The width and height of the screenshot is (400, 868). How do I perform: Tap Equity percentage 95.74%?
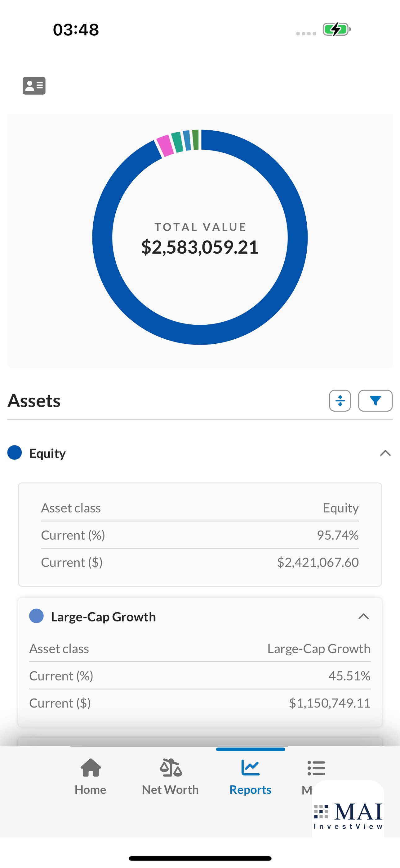tap(338, 535)
